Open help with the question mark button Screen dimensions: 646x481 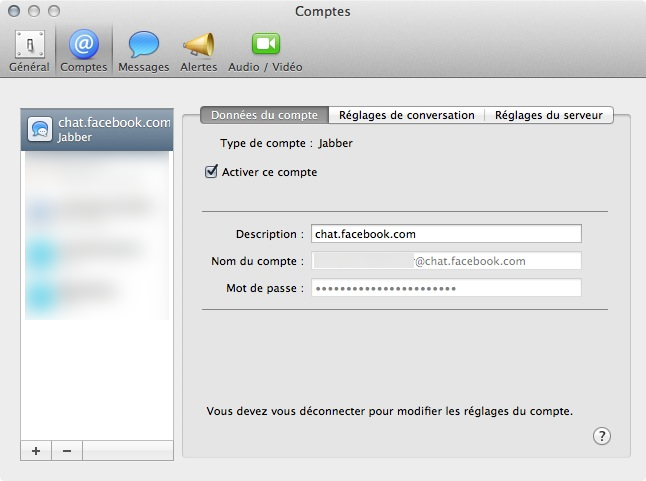pos(602,436)
